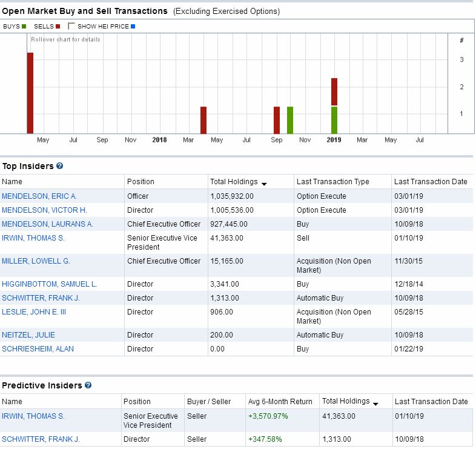This screenshot has width=476, height=449.
Task: Select the 1,005,536.00 holdings value
Action: [231, 210]
